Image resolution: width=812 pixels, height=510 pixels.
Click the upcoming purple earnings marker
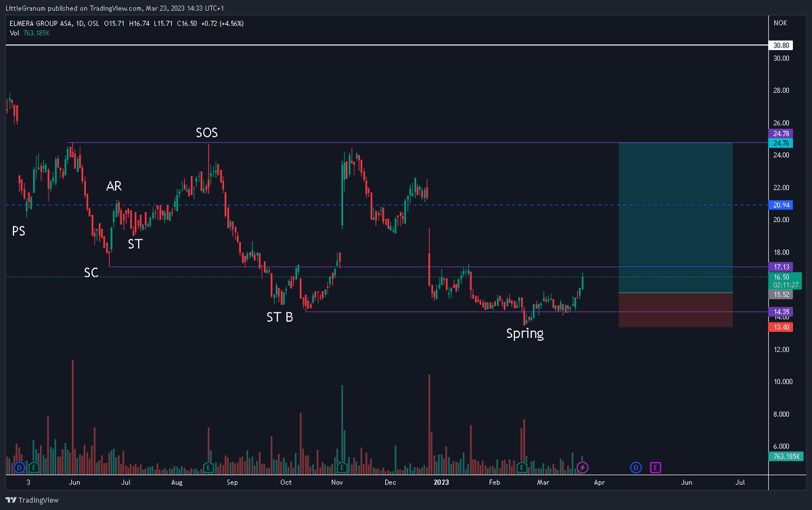click(x=655, y=467)
